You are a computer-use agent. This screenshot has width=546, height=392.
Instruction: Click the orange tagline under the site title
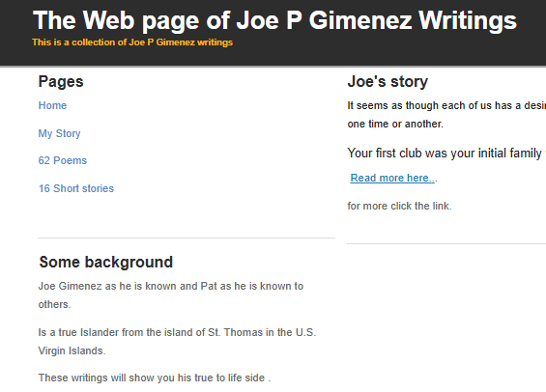[x=132, y=42]
